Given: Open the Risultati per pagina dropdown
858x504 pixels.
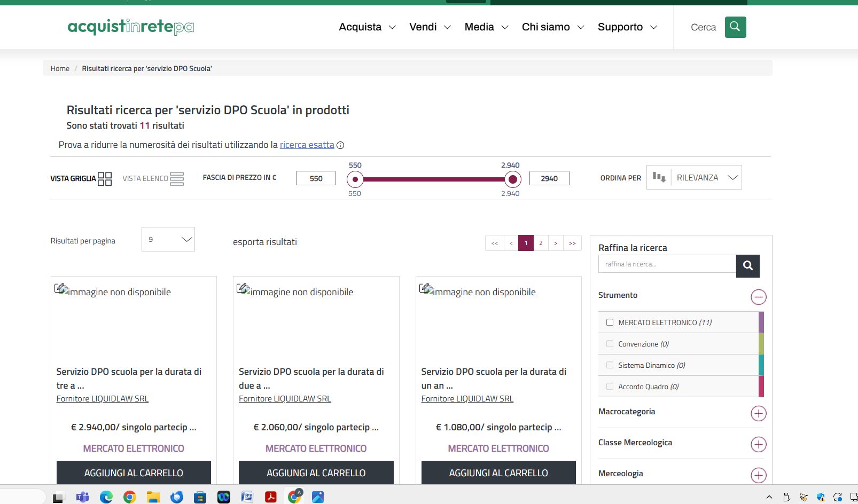Looking at the screenshot, I should pos(168,239).
